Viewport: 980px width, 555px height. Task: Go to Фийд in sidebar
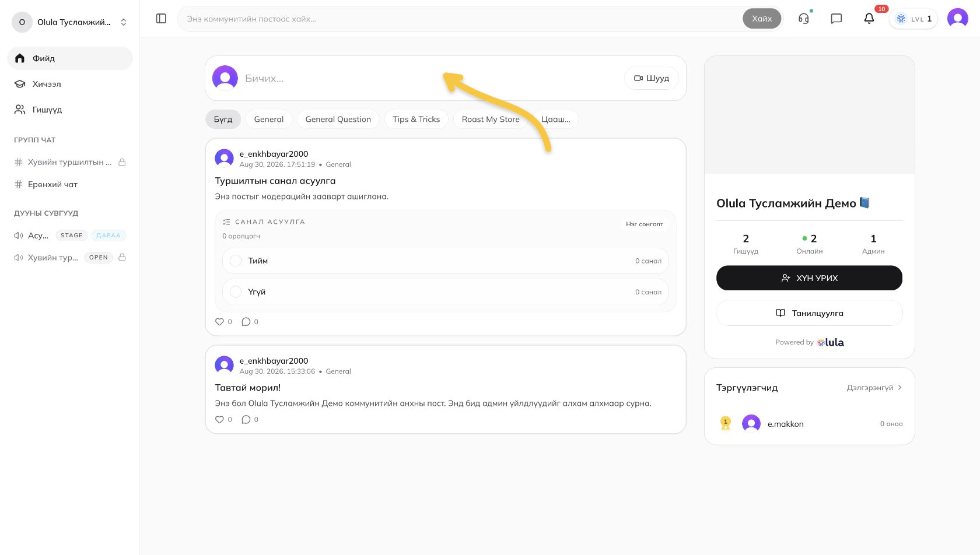70,58
